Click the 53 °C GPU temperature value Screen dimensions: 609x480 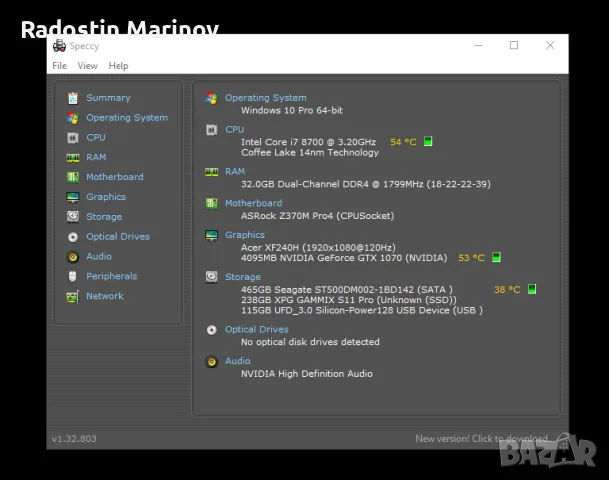(472, 258)
